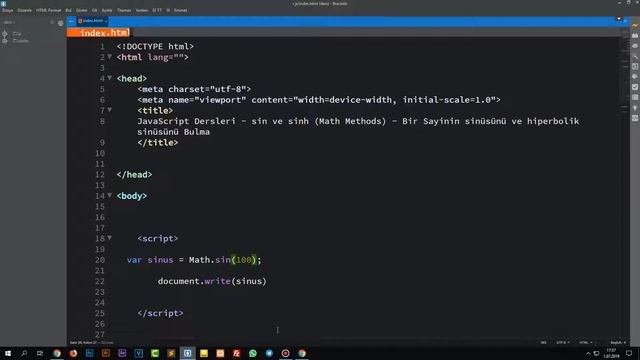Collapse the head fold on line 4
The image size is (640, 360).
[x=109, y=78]
